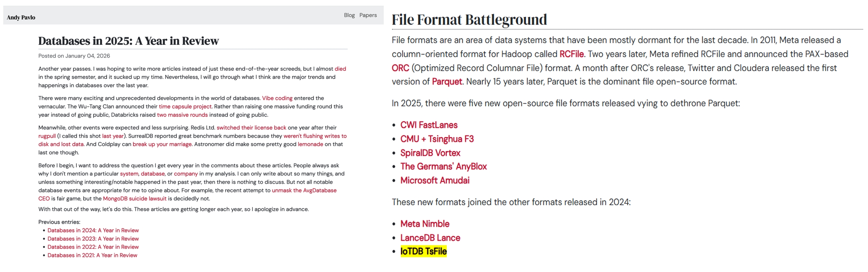Open the Microsoft Amudai link
The width and height of the screenshot is (868, 272).
click(x=435, y=180)
